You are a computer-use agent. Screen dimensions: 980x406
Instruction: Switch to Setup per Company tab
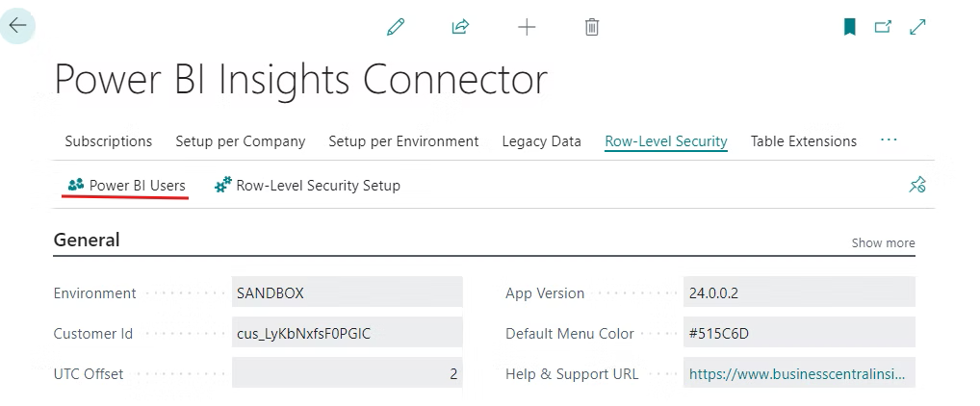240,141
